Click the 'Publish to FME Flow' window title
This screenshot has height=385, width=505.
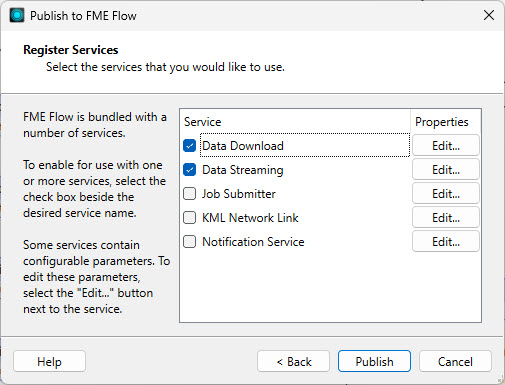click(x=83, y=16)
